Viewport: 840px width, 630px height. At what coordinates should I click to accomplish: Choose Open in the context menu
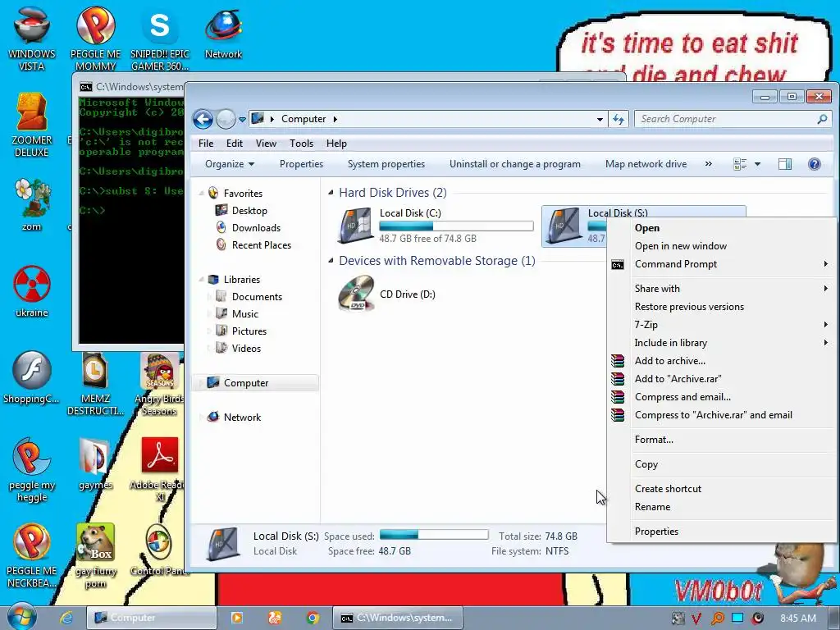pos(722,228)
